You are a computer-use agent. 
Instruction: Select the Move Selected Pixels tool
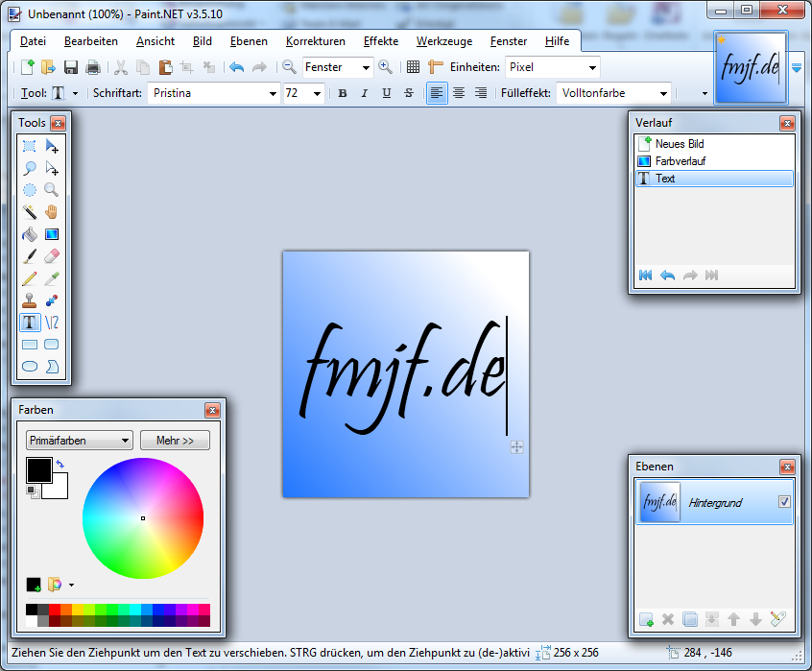tap(52, 146)
